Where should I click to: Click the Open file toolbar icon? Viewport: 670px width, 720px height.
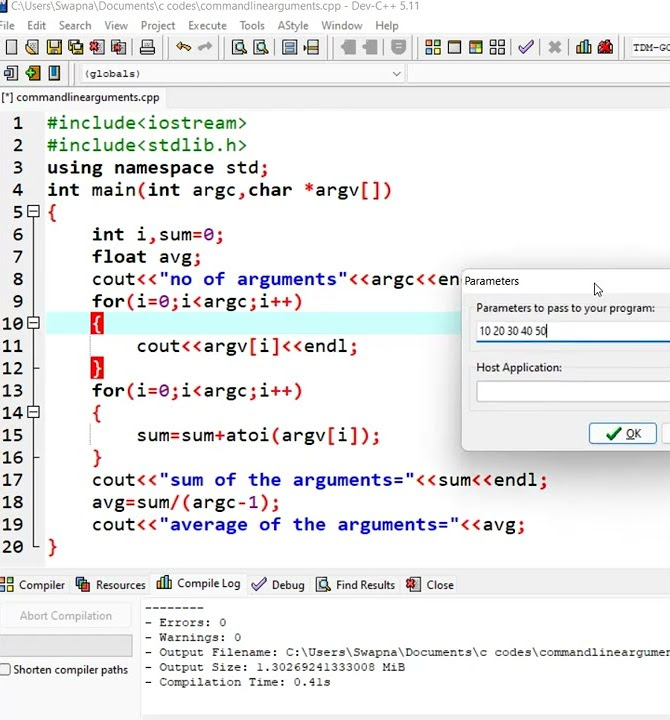click(32, 47)
